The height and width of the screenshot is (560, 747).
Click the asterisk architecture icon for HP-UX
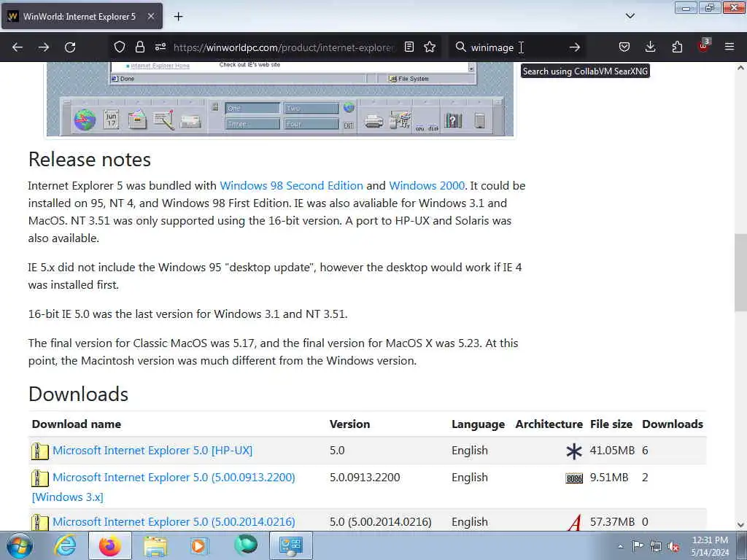[x=574, y=451]
